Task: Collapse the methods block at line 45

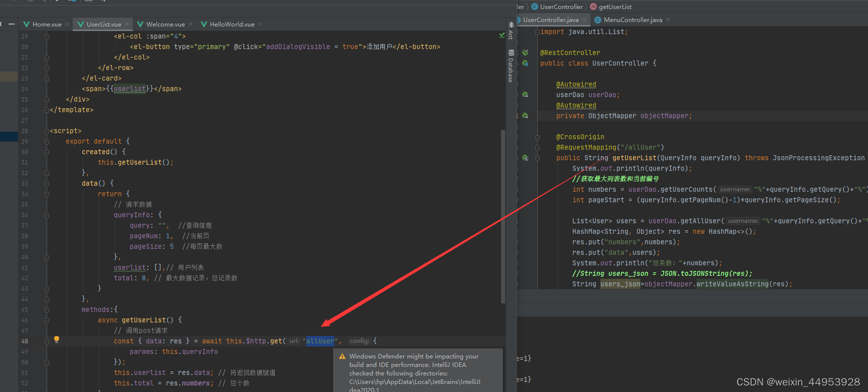Action: pyautogui.click(x=47, y=310)
